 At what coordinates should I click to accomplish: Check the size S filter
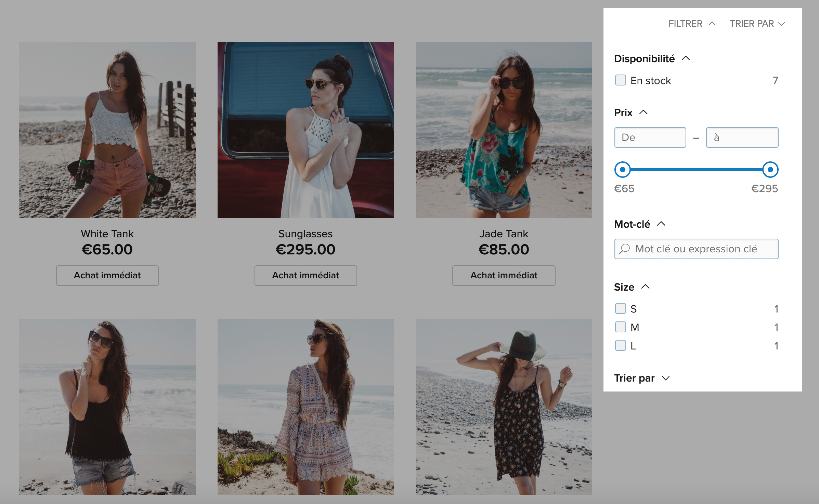pos(620,309)
